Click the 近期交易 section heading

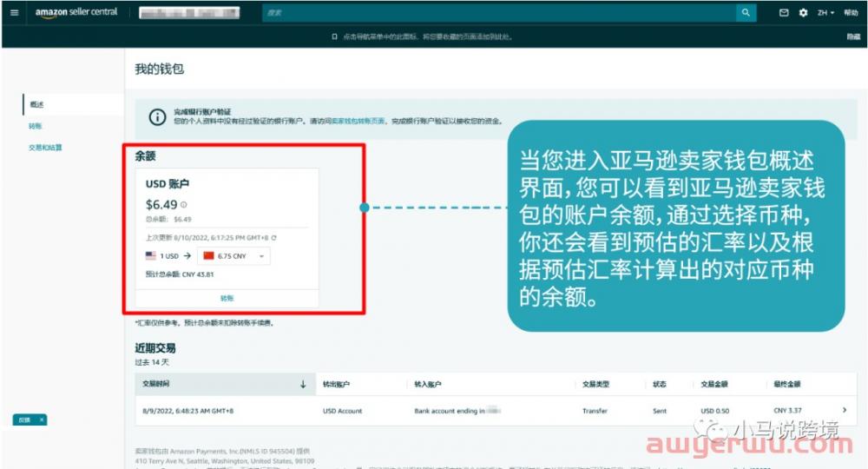[155, 347]
